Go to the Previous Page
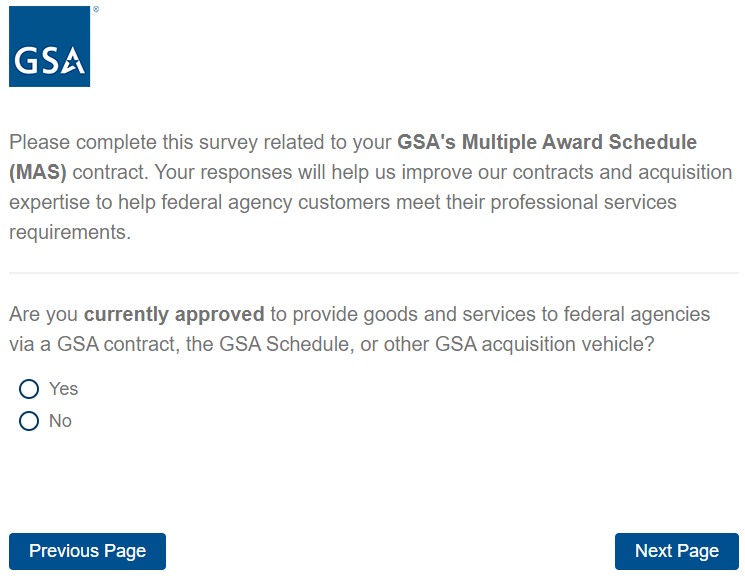 (x=87, y=551)
